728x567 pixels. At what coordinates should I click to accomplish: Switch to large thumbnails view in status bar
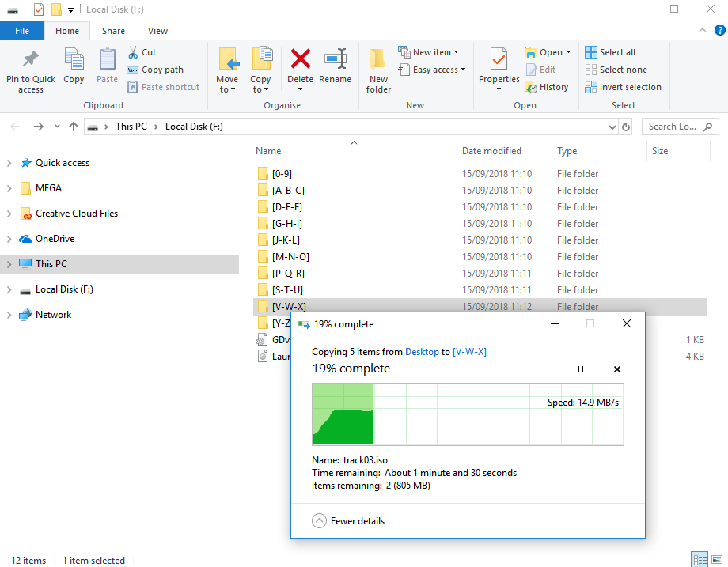click(x=716, y=560)
